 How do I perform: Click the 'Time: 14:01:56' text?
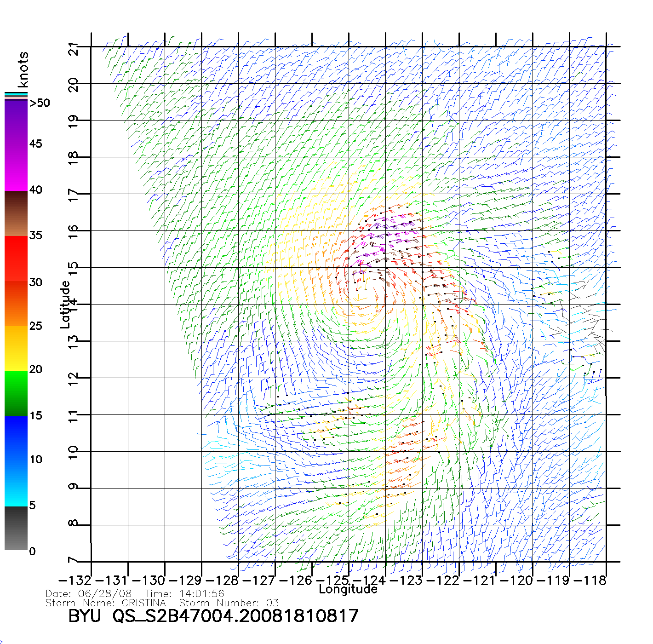185,594
